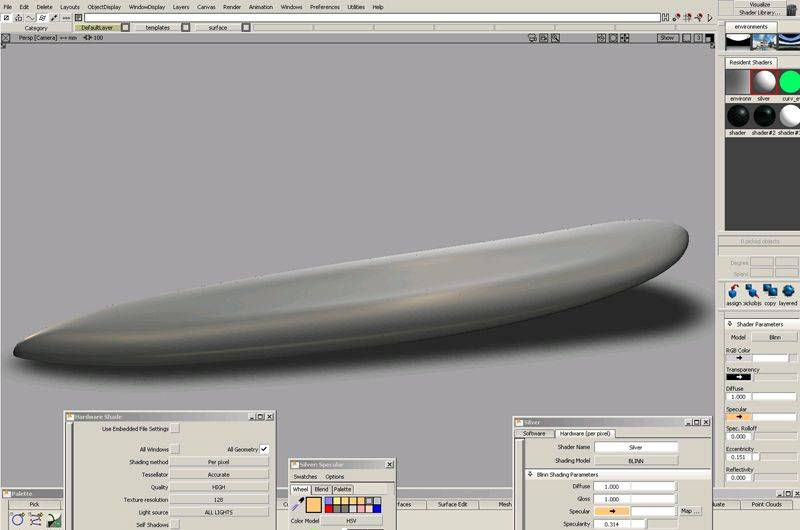Select the pick object tool in Palette
This screenshot has height=530, width=800.
pyautogui.click(x=18, y=519)
